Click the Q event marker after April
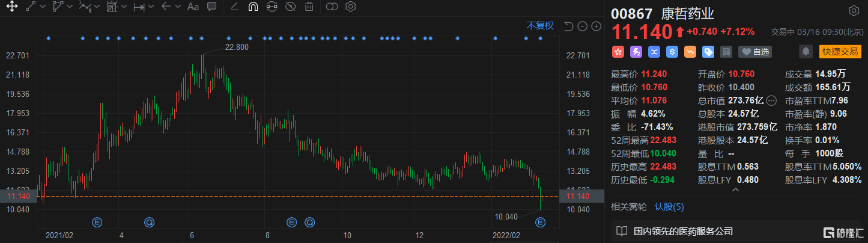868x243 pixels. (x=148, y=223)
